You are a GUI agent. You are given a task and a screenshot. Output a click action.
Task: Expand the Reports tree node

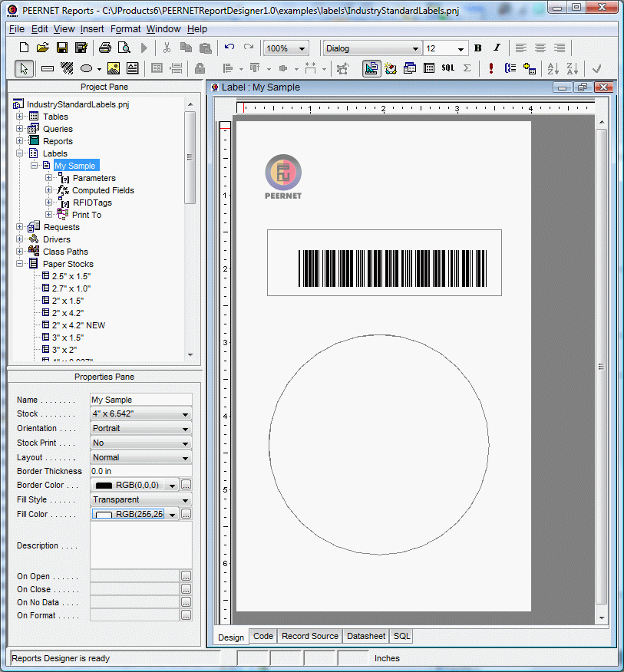[19, 140]
